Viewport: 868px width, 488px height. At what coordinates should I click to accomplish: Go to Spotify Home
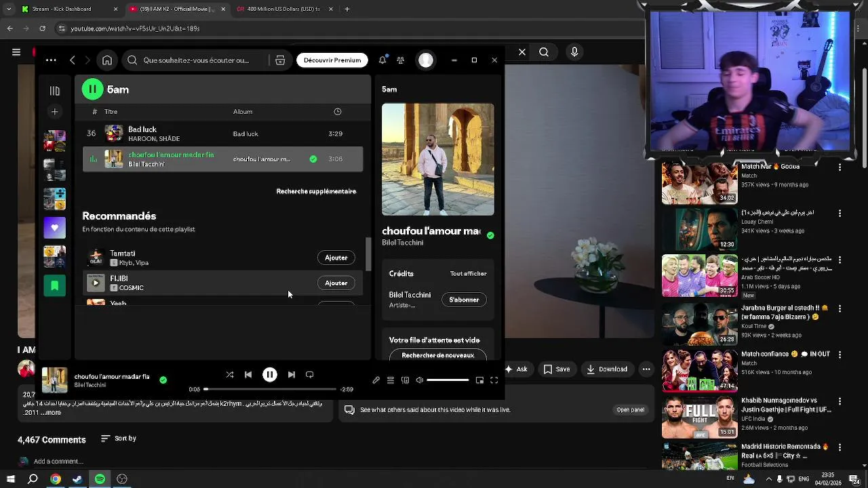pos(107,60)
